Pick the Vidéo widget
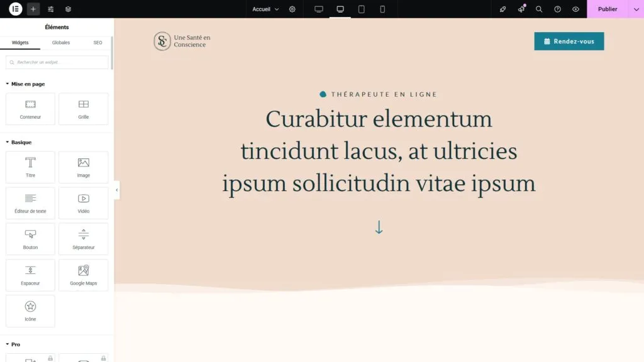Viewport: 644px width, 362px height. (83, 202)
